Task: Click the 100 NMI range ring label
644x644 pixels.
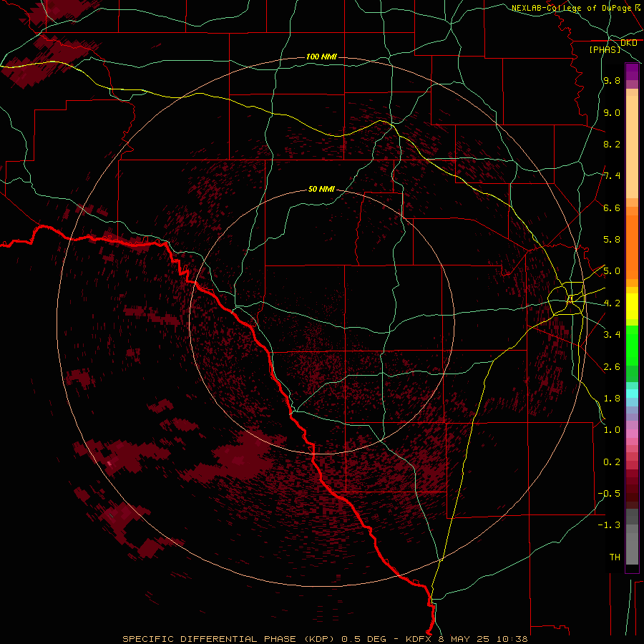Action: pyautogui.click(x=321, y=57)
